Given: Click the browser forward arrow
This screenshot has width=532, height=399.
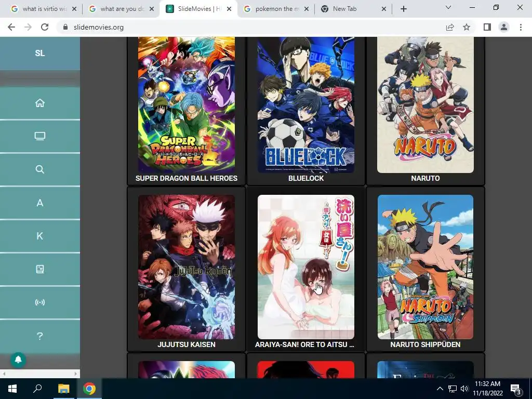Looking at the screenshot, I should pyautogui.click(x=28, y=27).
